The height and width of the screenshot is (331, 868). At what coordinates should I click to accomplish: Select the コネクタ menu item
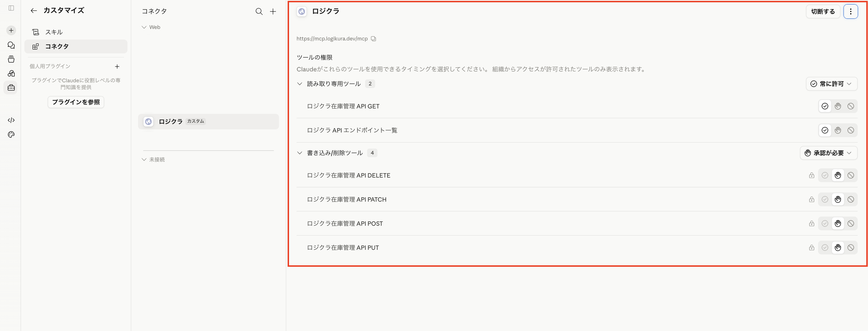[76, 46]
